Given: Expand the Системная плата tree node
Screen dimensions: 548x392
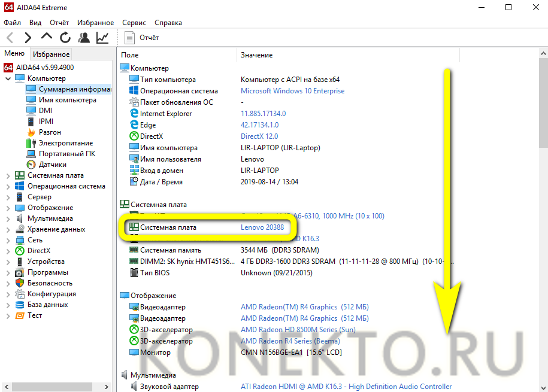Looking at the screenshot, I should 8,175.
